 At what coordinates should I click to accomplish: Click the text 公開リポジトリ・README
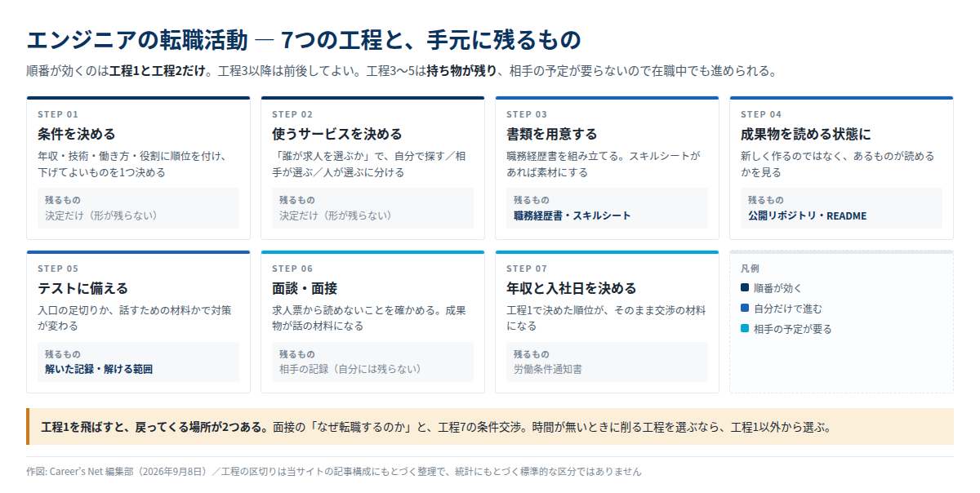(808, 215)
